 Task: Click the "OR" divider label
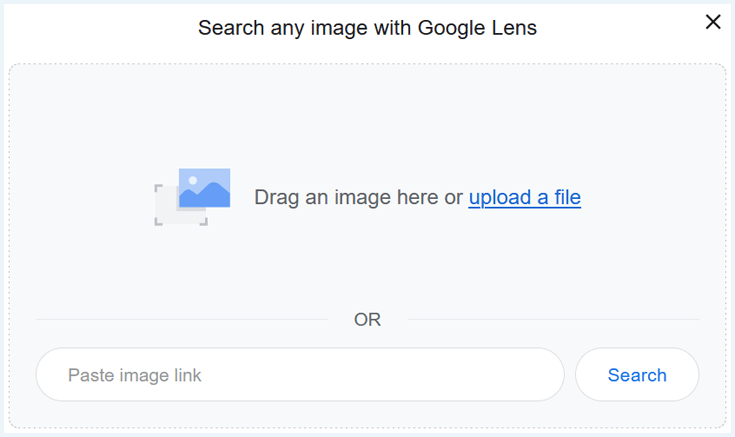(x=368, y=320)
